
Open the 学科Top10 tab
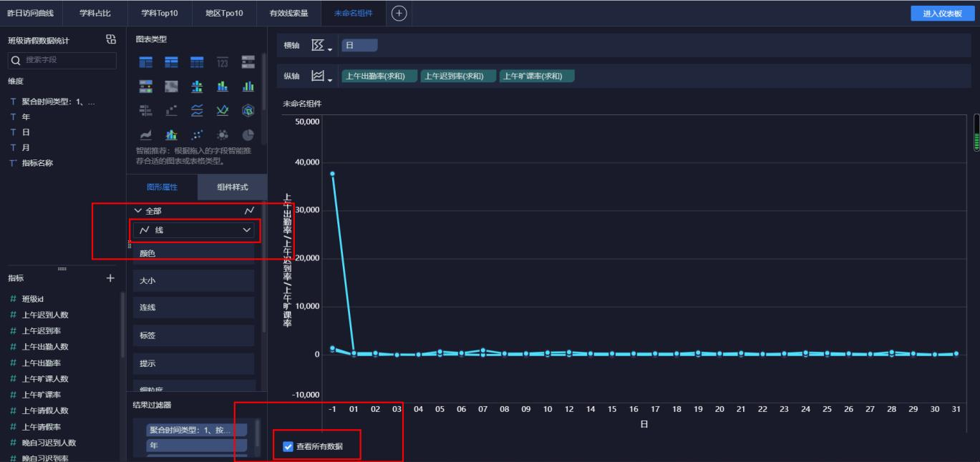pyautogui.click(x=160, y=13)
